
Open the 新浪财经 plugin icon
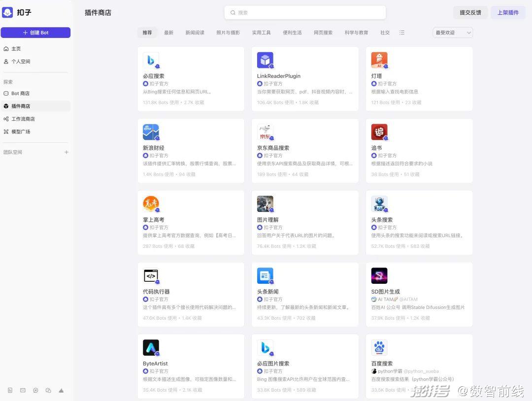pyautogui.click(x=151, y=132)
